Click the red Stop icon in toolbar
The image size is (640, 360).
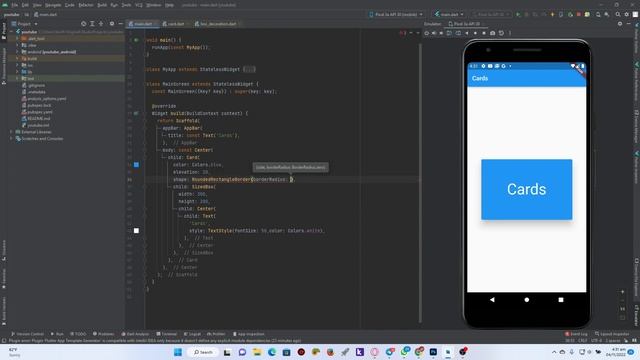click(578, 14)
